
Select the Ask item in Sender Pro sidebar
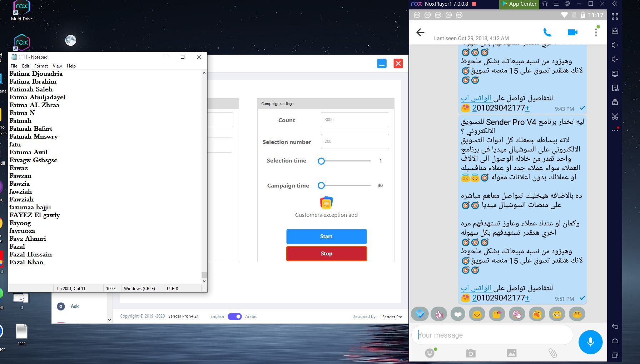(x=75, y=306)
